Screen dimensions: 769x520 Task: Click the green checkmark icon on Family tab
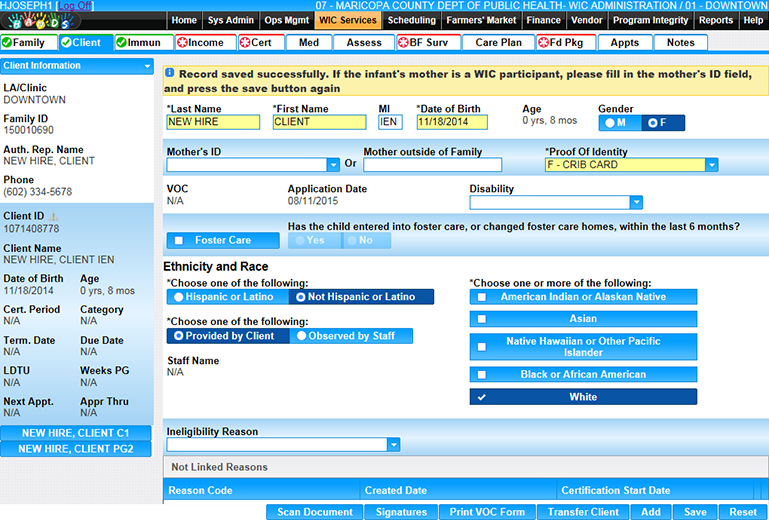coord(8,43)
